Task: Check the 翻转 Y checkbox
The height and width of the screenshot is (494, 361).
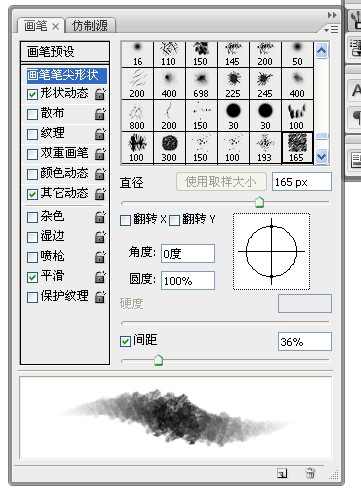Action: [174, 220]
